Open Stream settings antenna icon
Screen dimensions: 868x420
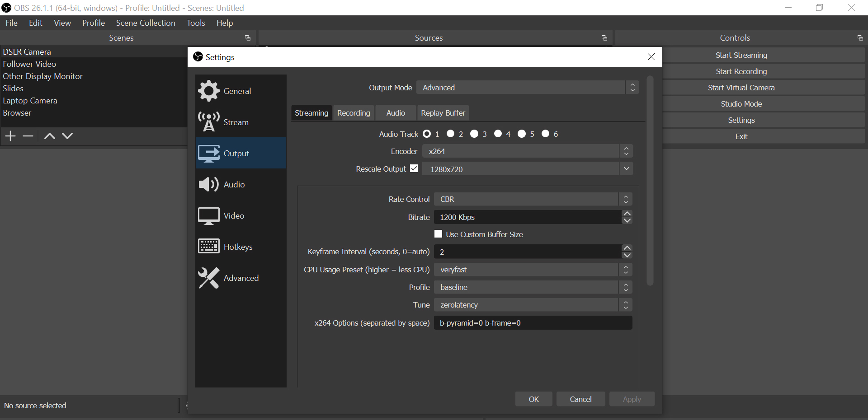pos(208,122)
